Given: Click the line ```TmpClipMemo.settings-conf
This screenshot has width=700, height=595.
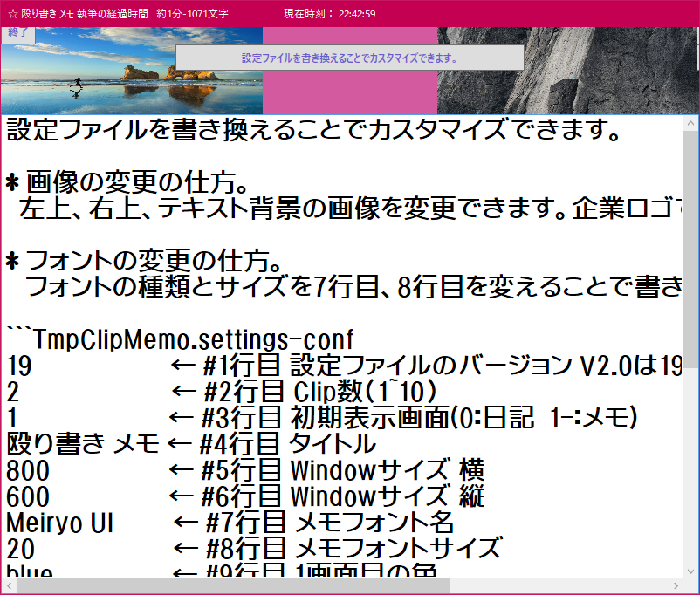Looking at the screenshot, I should [x=181, y=339].
